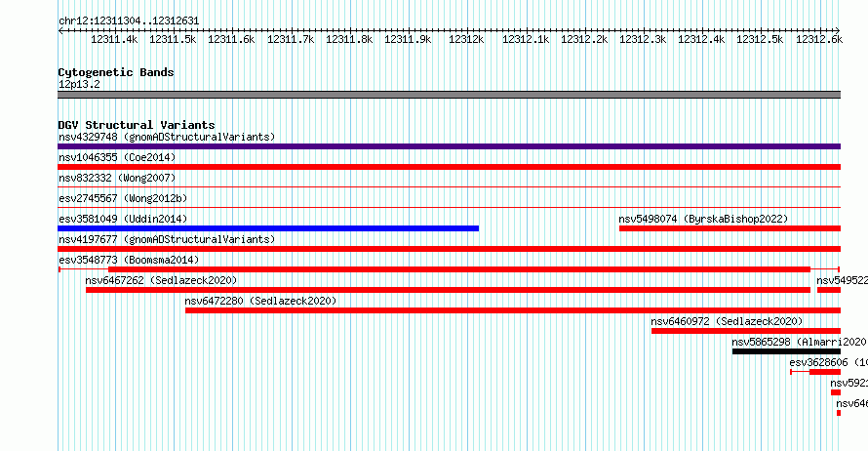Click the 12312.3k ruler label

coord(643,39)
